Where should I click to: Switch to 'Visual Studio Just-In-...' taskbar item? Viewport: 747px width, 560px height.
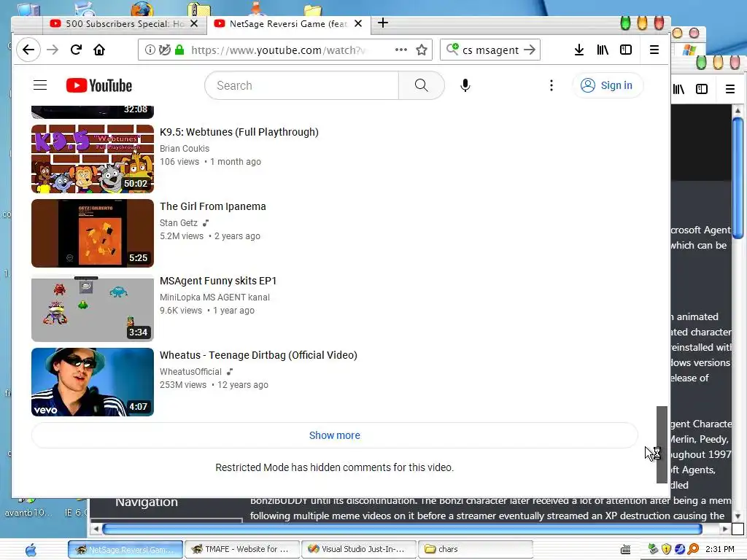pos(359,550)
